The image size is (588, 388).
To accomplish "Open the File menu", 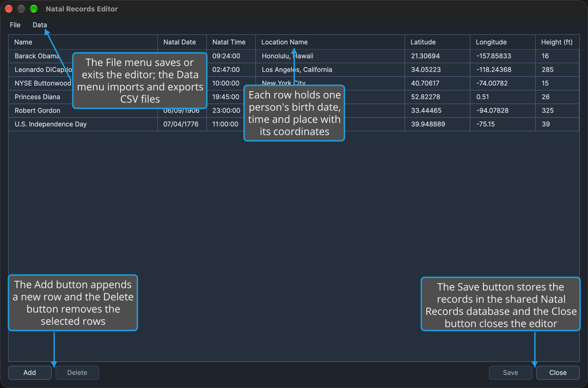I will click(15, 25).
